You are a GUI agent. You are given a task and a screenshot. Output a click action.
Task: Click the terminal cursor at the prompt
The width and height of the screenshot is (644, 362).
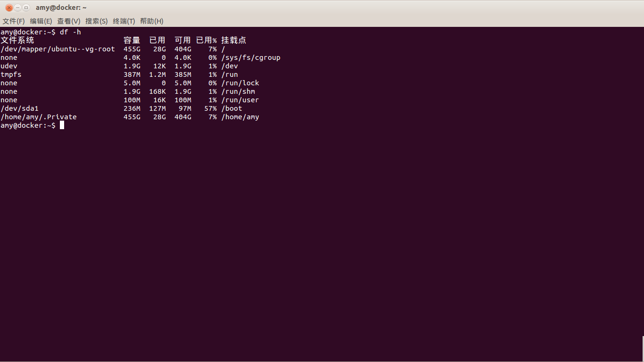tap(62, 125)
